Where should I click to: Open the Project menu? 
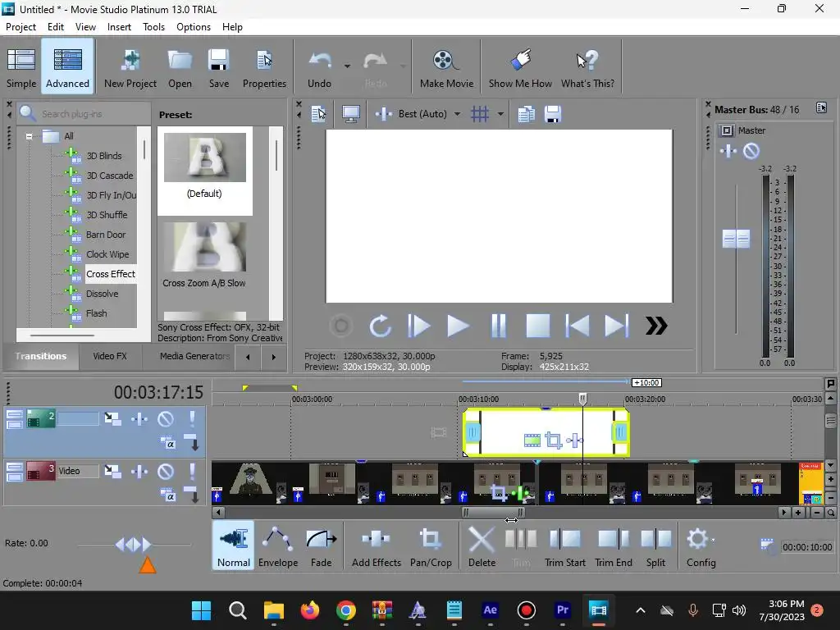(x=21, y=27)
